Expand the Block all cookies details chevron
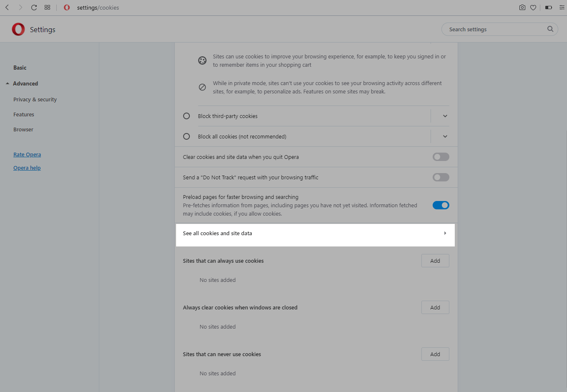Viewport: 567px width, 392px height. 445,136
